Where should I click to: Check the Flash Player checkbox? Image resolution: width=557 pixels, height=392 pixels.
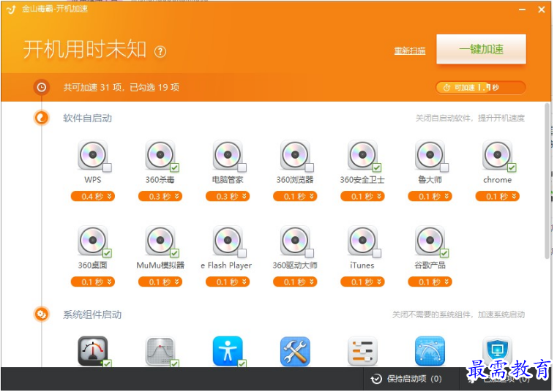coord(242,253)
